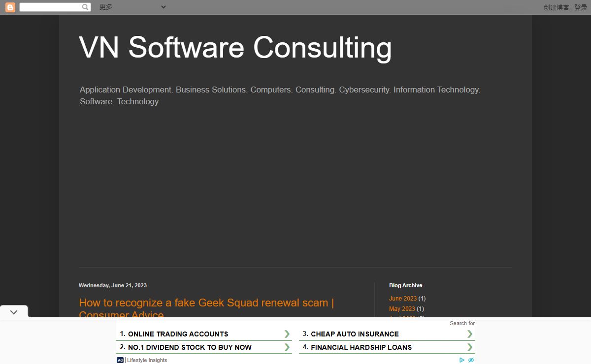Click arrow next to No.1 Dividend Stock

(287, 347)
